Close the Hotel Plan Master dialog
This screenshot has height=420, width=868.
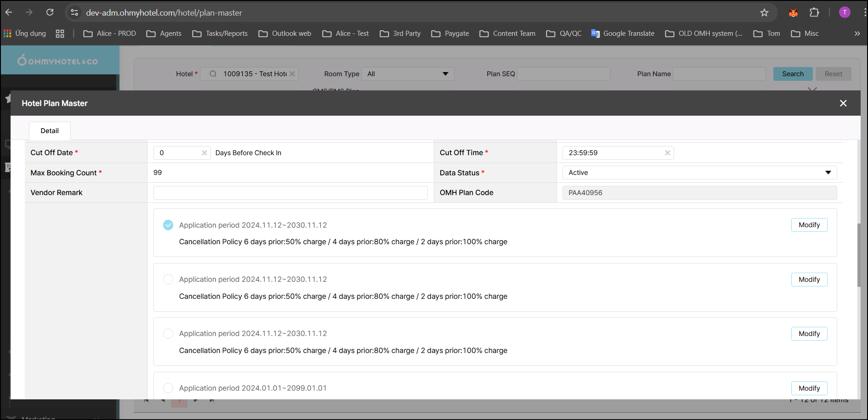843,103
